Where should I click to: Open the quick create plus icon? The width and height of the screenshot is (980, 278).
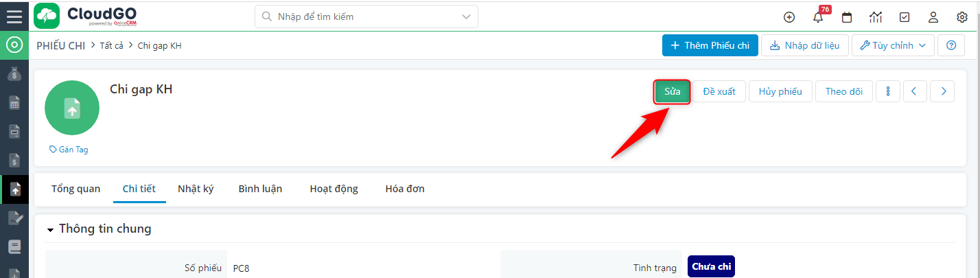click(789, 17)
